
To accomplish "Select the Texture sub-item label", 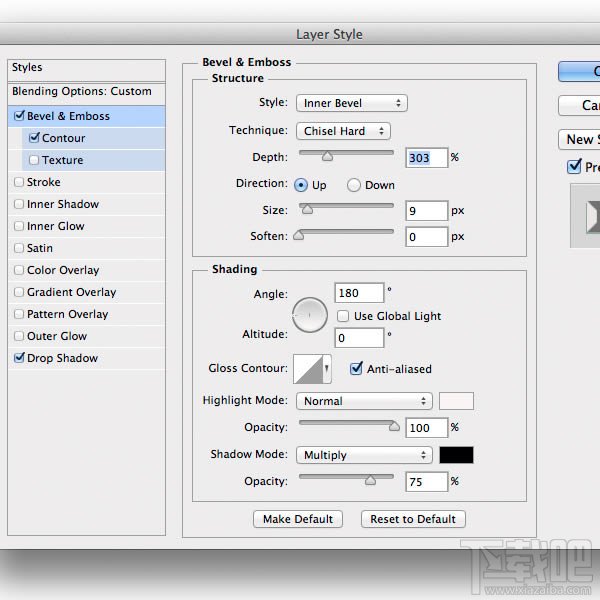I will [x=62, y=160].
